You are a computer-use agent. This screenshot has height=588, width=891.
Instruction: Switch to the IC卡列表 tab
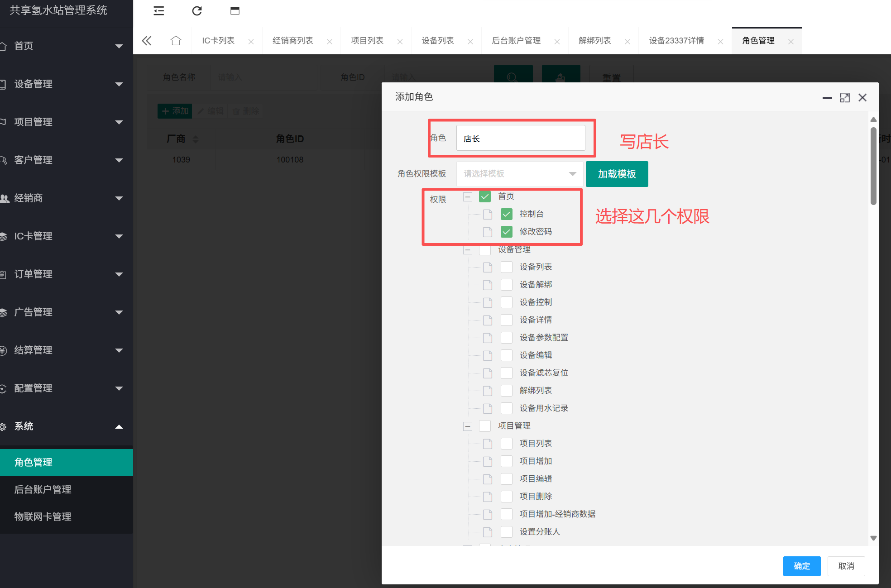pos(218,41)
